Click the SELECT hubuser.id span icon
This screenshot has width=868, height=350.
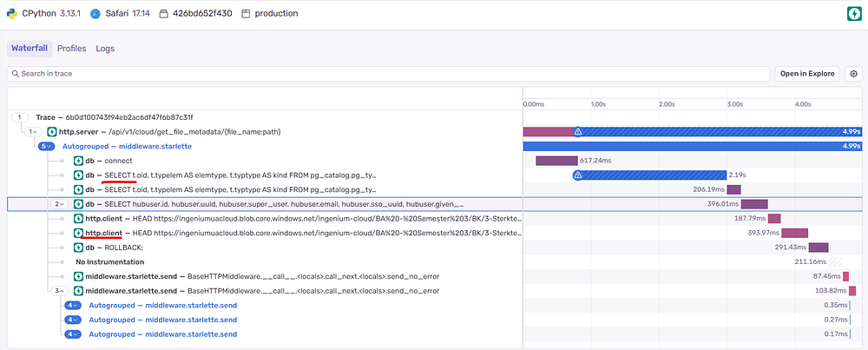[79, 204]
